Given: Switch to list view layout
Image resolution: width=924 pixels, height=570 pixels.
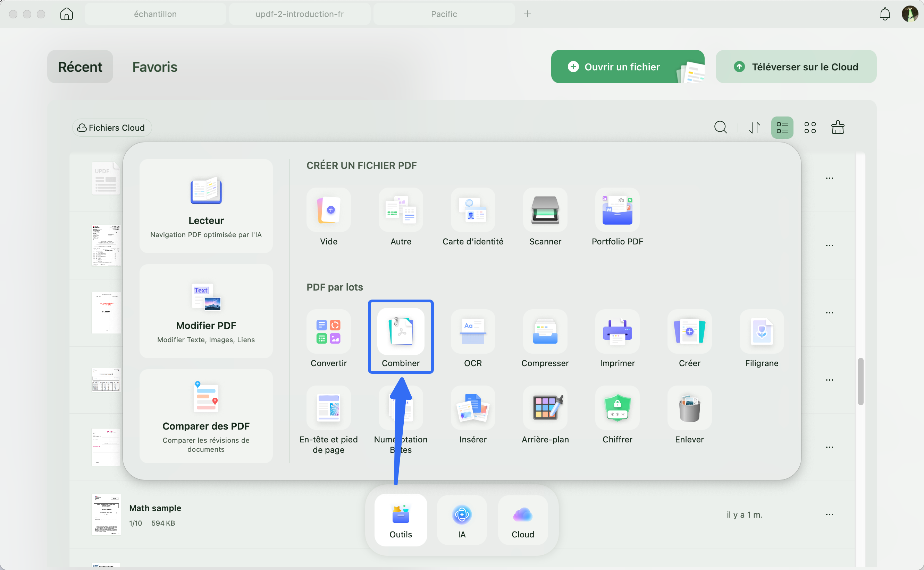Looking at the screenshot, I should point(782,128).
